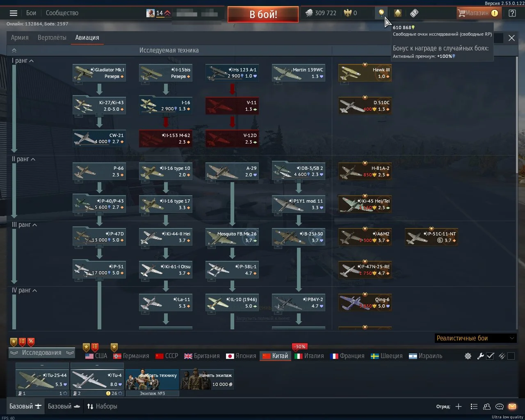Image resolution: width=525 pixels, height=420 pixels.
Task: Select the Авиация tab
Action: [87, 38]
